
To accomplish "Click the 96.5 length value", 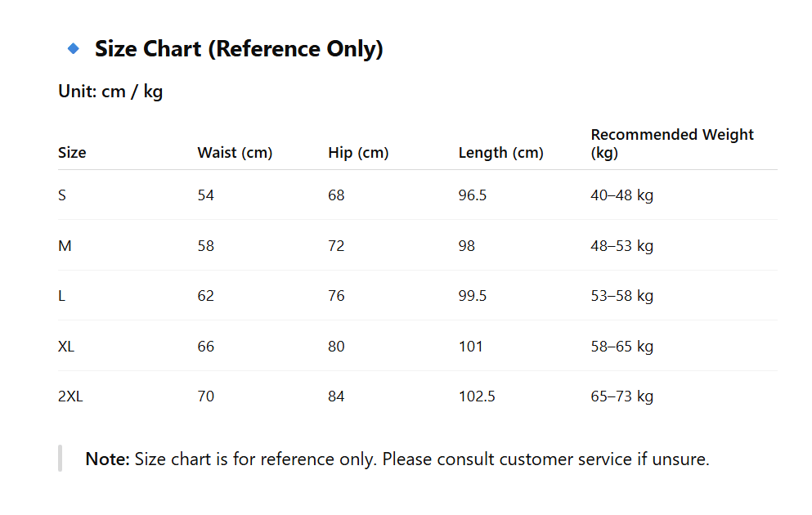I will [x=473, y=195].
